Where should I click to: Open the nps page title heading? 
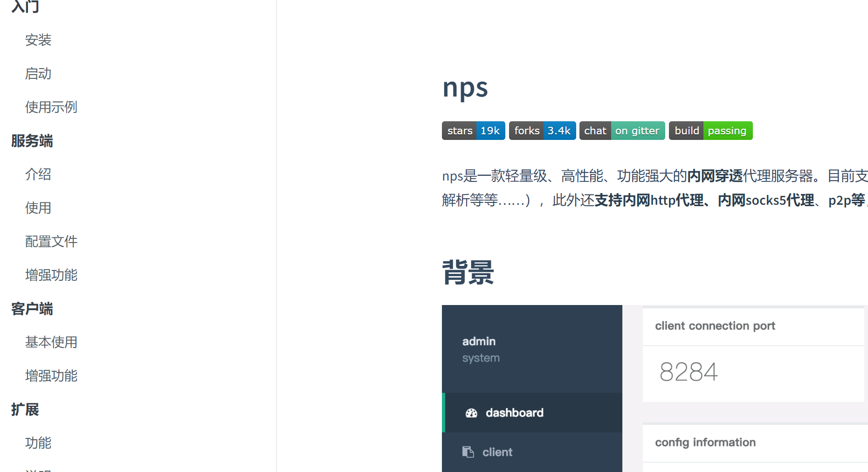point(465,88)
